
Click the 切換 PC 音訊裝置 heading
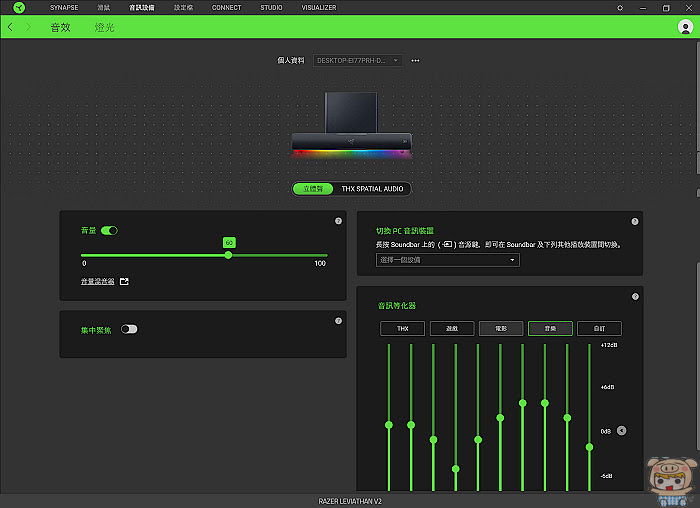(x=404, y=231)
